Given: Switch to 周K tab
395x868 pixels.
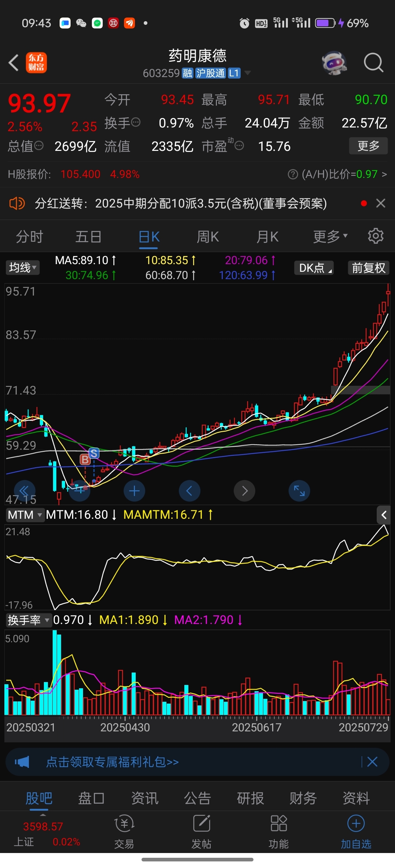Looking at the screenshot, I should coord(208,236).
